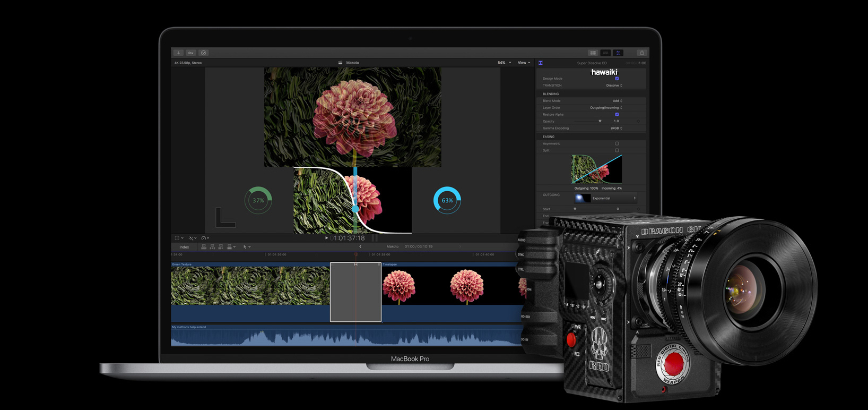The height and width of the screenshot is (410, 868).
Task: Show the Browser grid layout icon
Action: coord(593,53)
